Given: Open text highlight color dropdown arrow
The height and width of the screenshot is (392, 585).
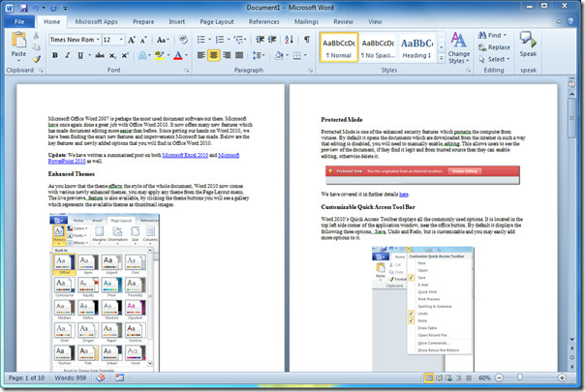Looking at the screenshot, I should click(169, 55).
